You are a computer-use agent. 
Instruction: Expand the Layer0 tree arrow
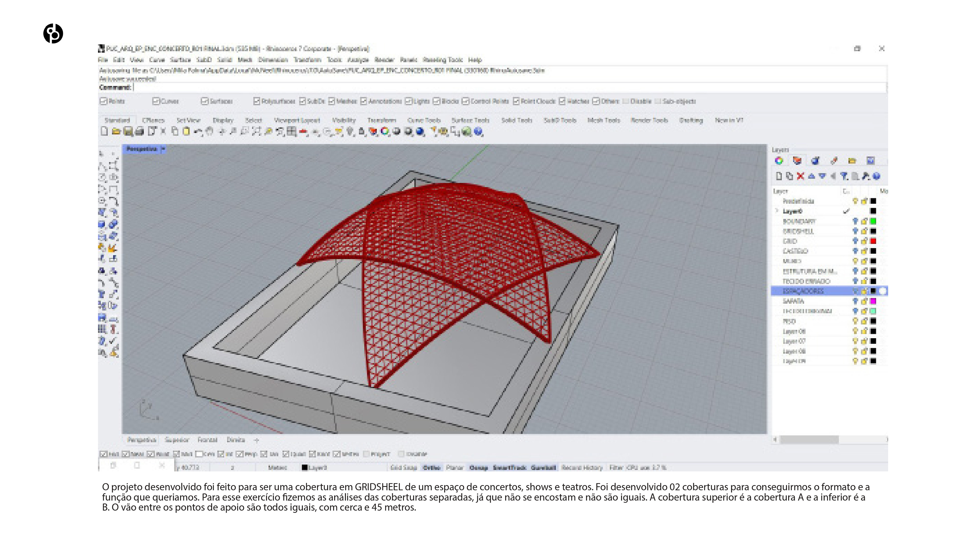[777, 211]
